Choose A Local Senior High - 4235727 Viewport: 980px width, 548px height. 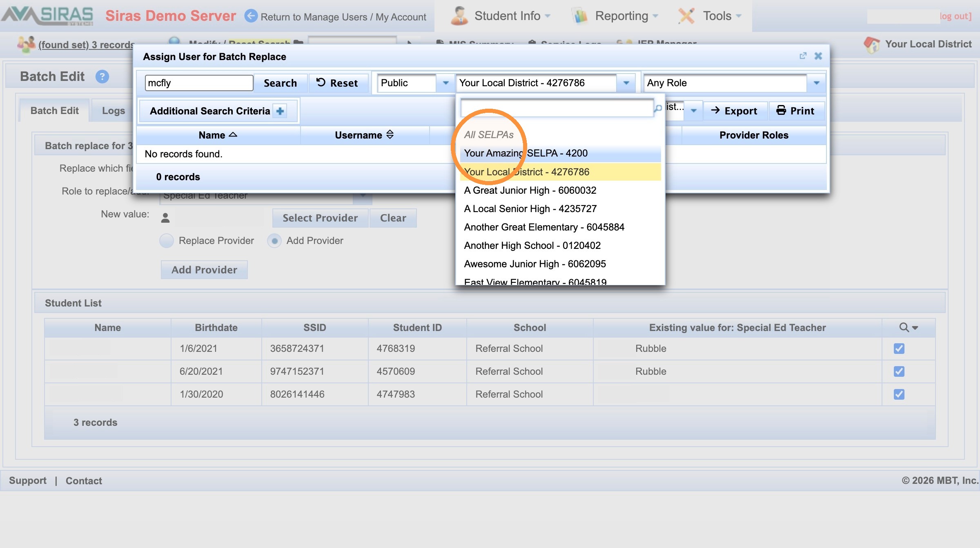pos(560,209)
